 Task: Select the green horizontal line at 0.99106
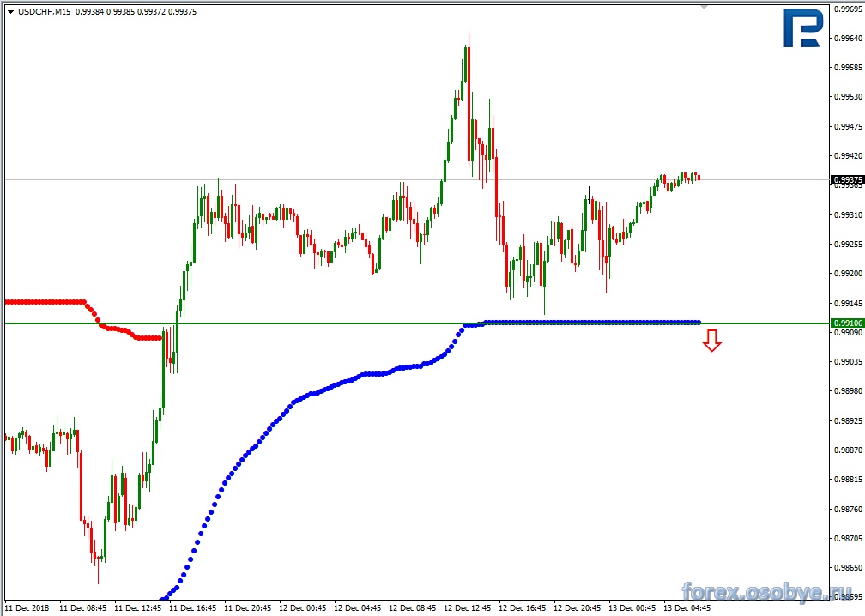[x=416, y=323]
